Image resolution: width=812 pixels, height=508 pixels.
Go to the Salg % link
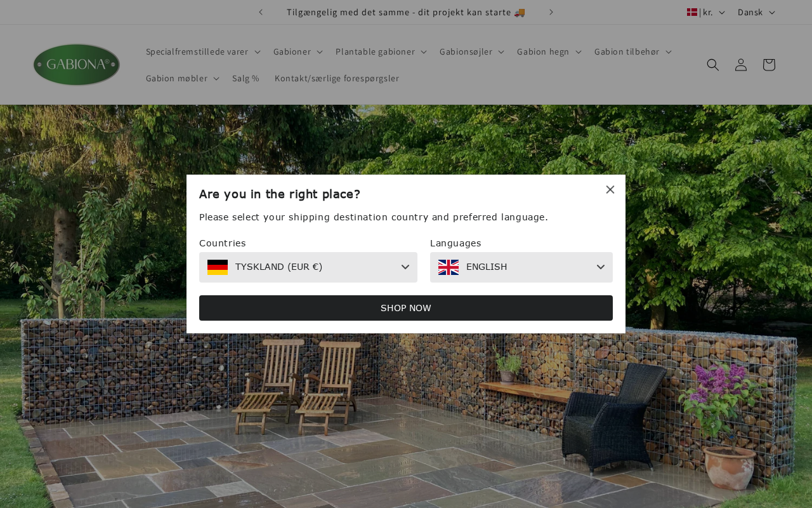[246, 78]
